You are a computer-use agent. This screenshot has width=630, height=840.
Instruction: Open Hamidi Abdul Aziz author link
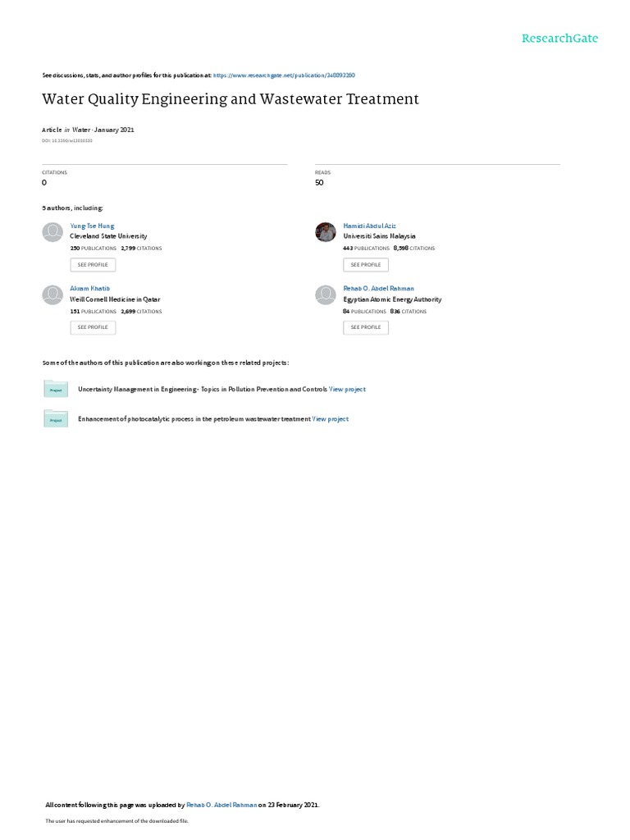coord(370,226)
